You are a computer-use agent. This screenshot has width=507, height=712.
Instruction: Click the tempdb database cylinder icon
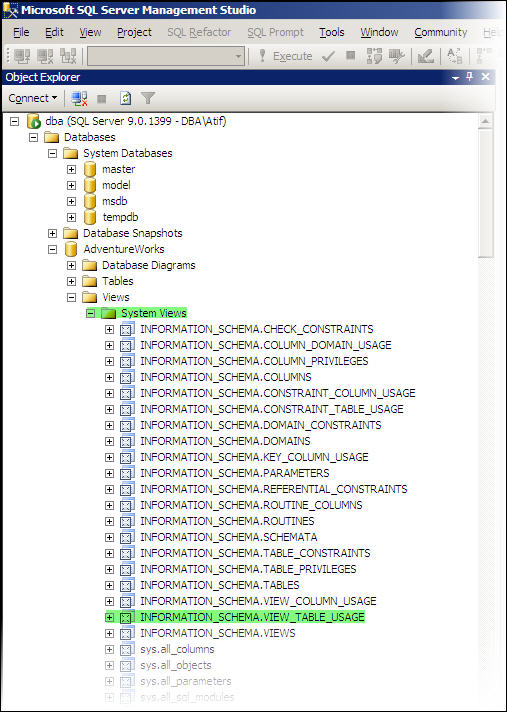[x=90, y=217]
